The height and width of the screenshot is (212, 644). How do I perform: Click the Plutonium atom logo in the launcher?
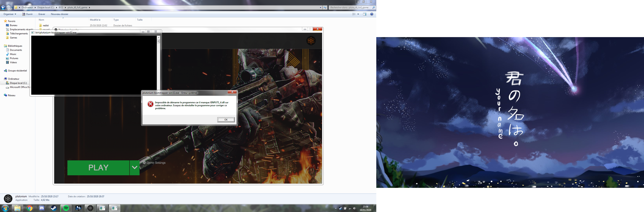311,41
